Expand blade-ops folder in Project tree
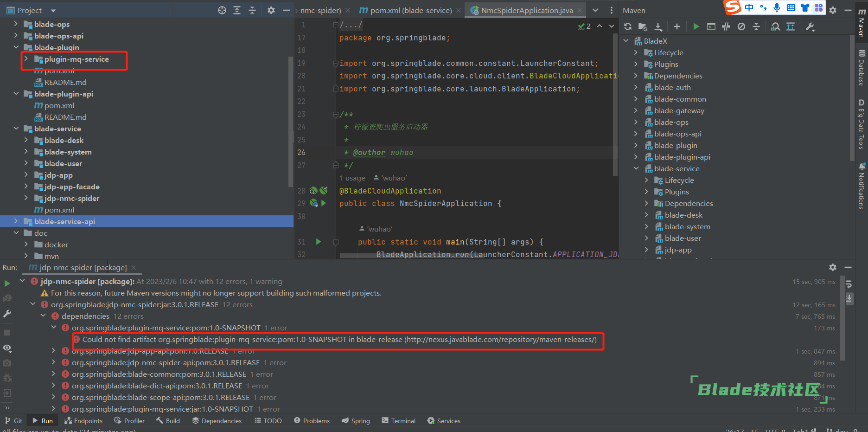The height and width of the screenshot is (432, 868). (x=16, y=24)
